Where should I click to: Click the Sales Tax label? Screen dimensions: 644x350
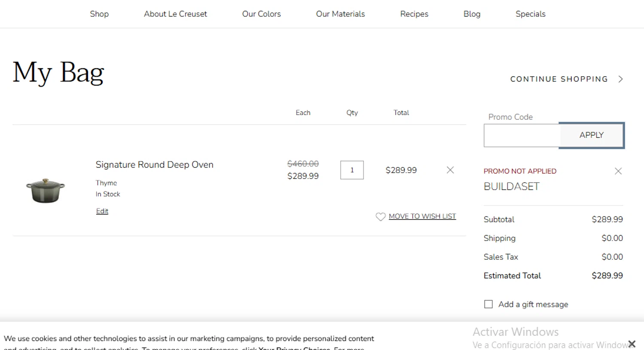[x=501, y=257]
